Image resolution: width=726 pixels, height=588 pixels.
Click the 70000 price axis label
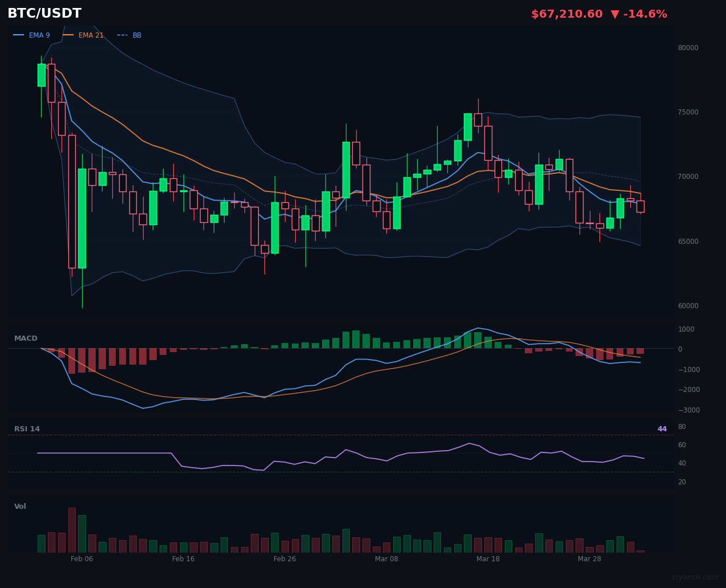click(x=688, y=177)
